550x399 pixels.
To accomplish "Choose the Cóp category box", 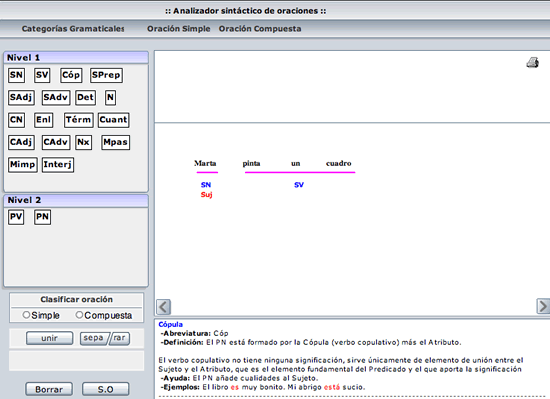I will (71, 75).
